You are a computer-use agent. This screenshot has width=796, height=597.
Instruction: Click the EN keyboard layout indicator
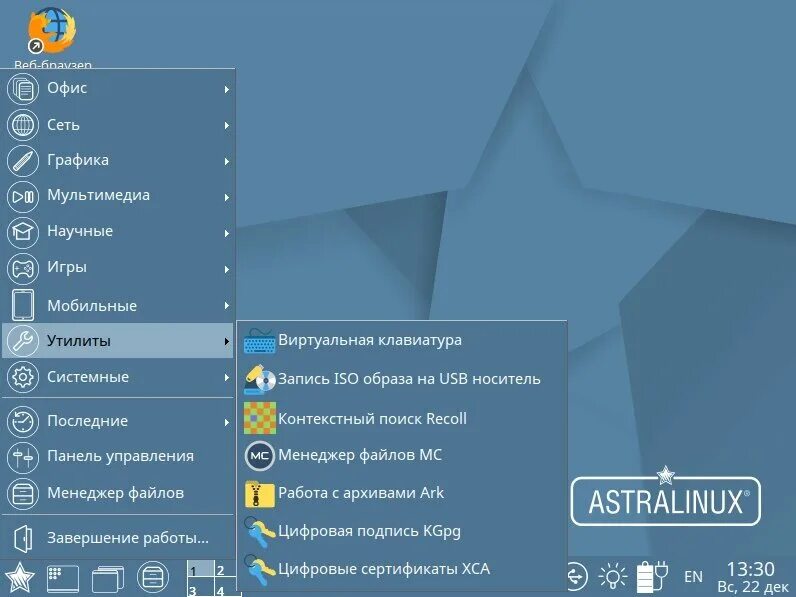[693, 577]
